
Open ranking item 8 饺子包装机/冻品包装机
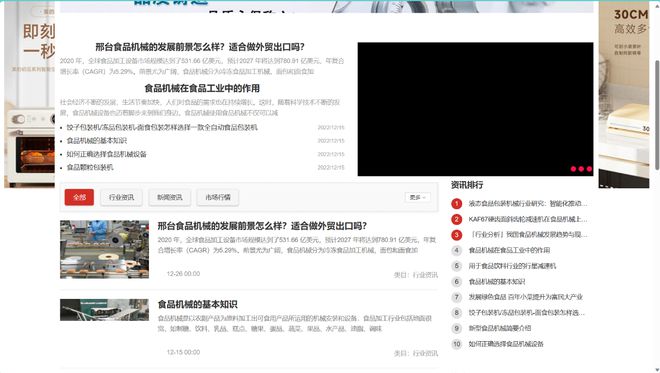(x=527, y=313)
